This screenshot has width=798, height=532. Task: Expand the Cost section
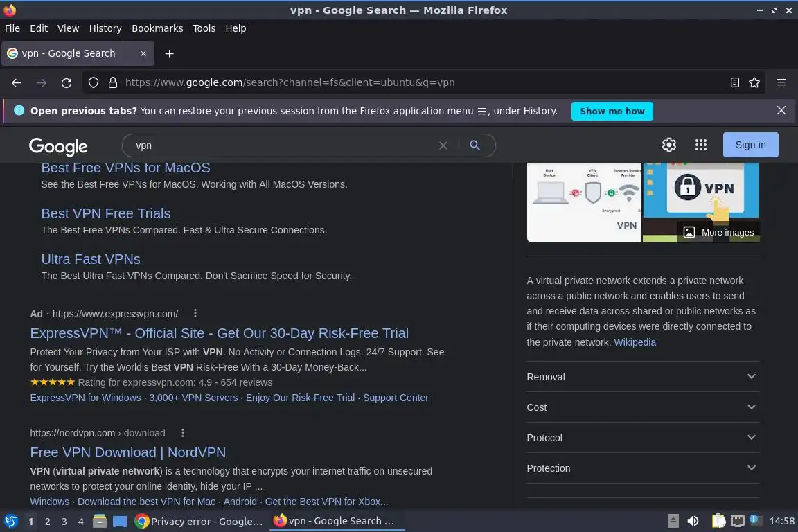[643, 407]
